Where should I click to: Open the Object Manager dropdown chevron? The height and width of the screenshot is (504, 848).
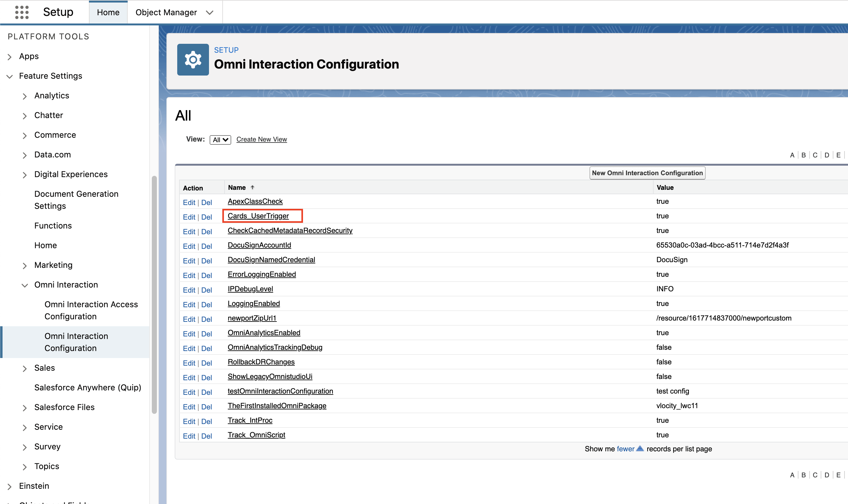[210, 13]
